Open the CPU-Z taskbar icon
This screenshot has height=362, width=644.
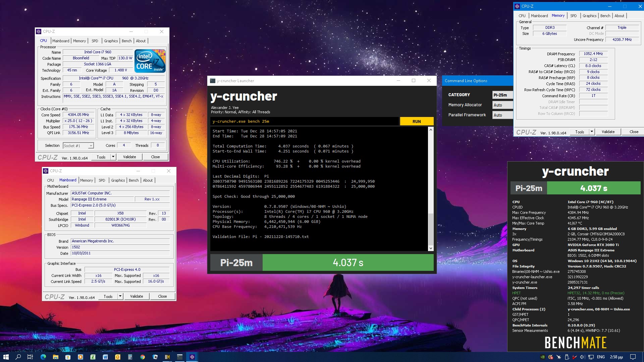click(192, 357)
